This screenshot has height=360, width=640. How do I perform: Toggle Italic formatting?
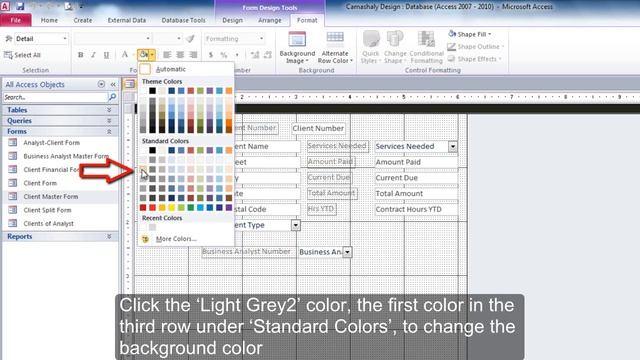tap(93, 55)
